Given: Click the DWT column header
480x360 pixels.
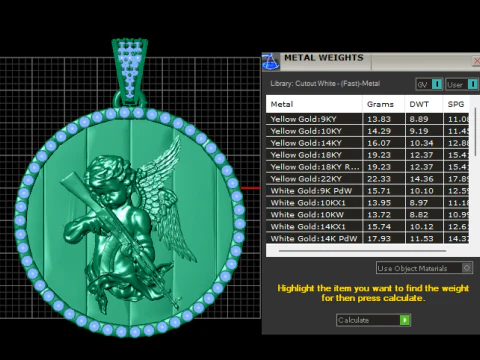Looking at the screenshot, I should tap(424, 104).
